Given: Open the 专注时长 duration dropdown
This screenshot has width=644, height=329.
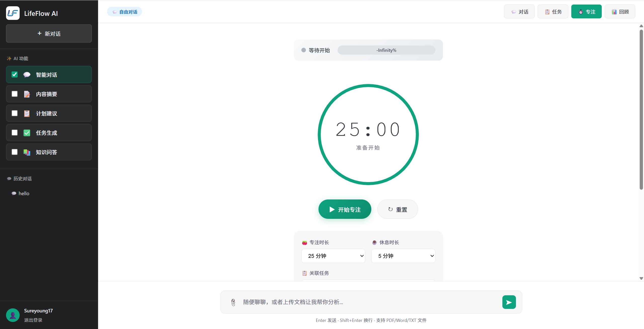Looking at the screenshot, I should click(333, 256).
